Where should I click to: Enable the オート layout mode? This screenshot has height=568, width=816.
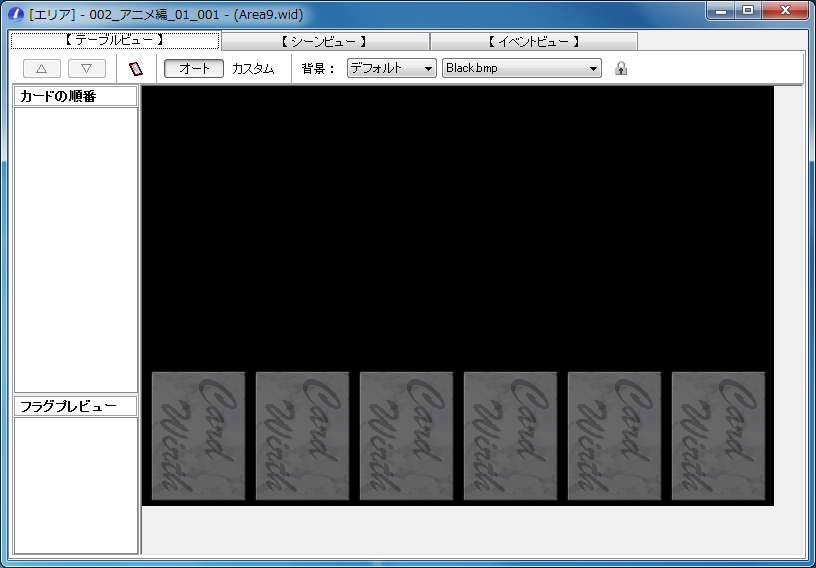194,69
